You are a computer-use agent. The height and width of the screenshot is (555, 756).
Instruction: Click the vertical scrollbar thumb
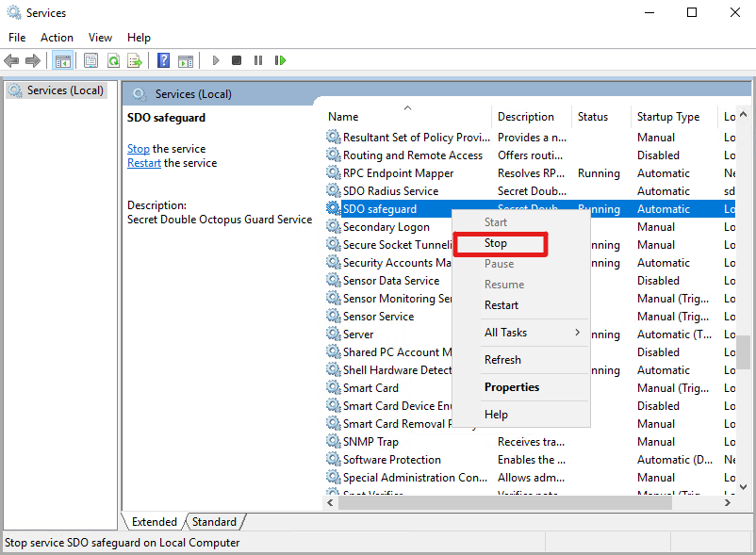coord(744,352)
